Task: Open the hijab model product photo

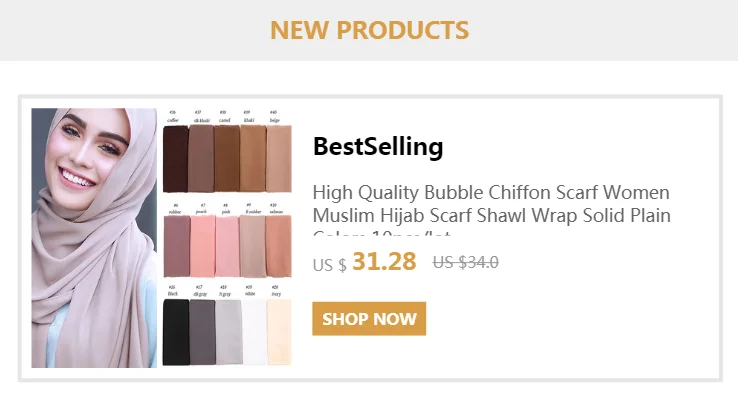Action: (94, 238)
